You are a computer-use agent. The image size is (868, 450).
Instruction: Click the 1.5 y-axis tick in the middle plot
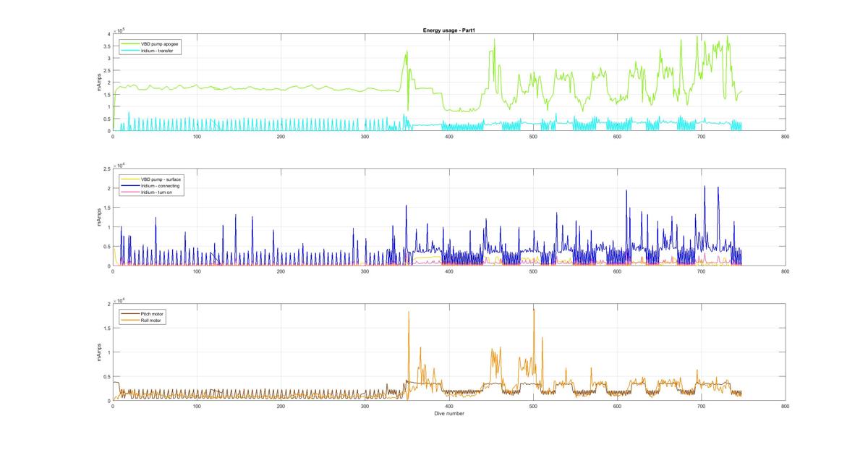(106, 208)
